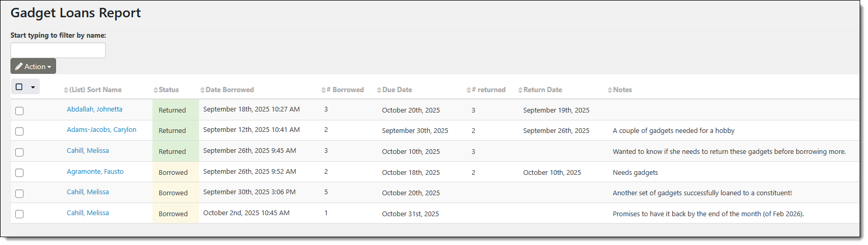This screenshot has height=245, width=868.
Task: Tick the Adams-Jacobs, Carylon row checkbox
Action: pyautogui.click(x=19, y=131)
